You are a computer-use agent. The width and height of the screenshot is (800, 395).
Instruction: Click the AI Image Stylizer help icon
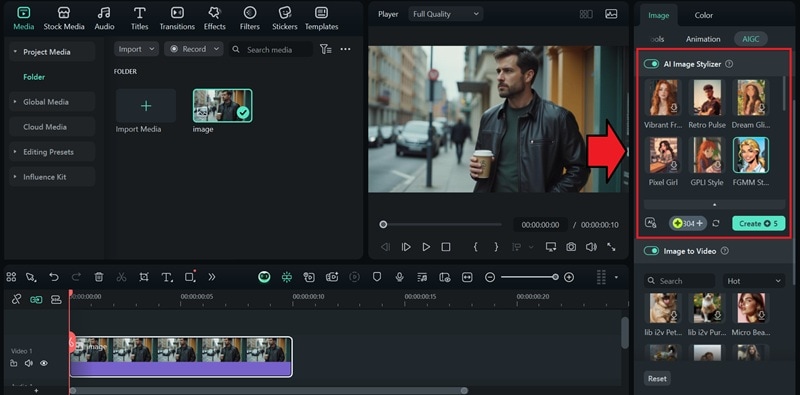coord(729,64)
